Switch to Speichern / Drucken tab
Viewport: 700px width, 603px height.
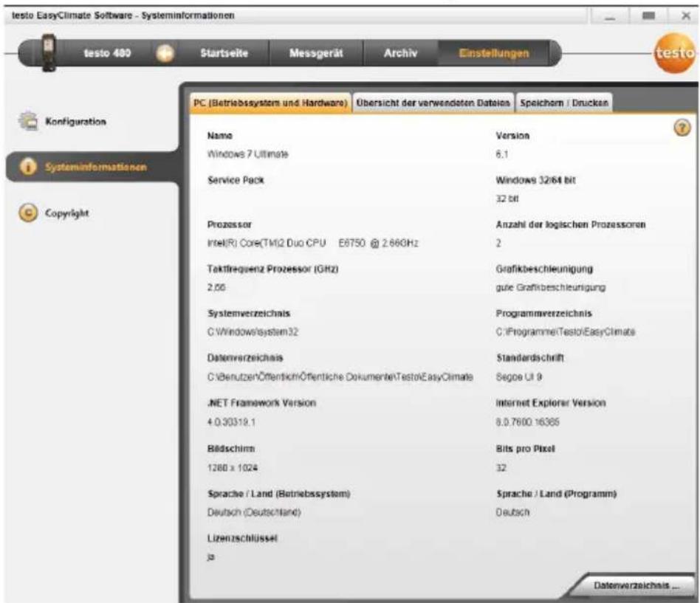pos(564,103)
